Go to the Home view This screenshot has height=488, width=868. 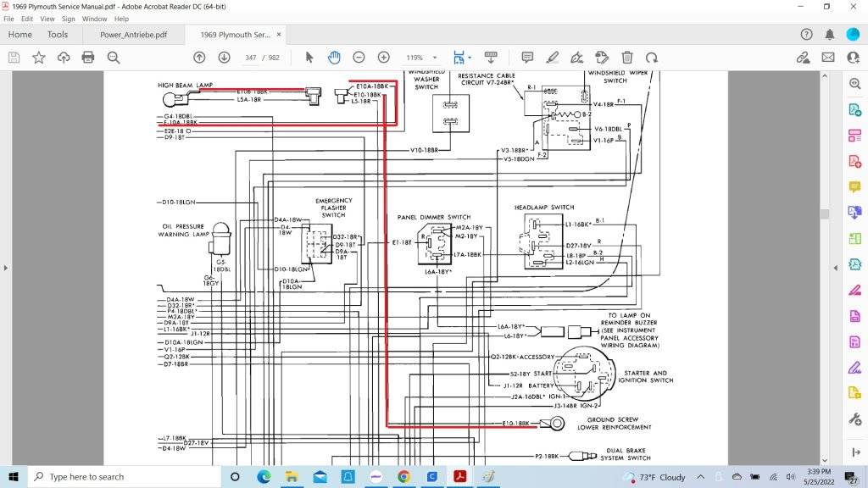(x=19, y=35)
